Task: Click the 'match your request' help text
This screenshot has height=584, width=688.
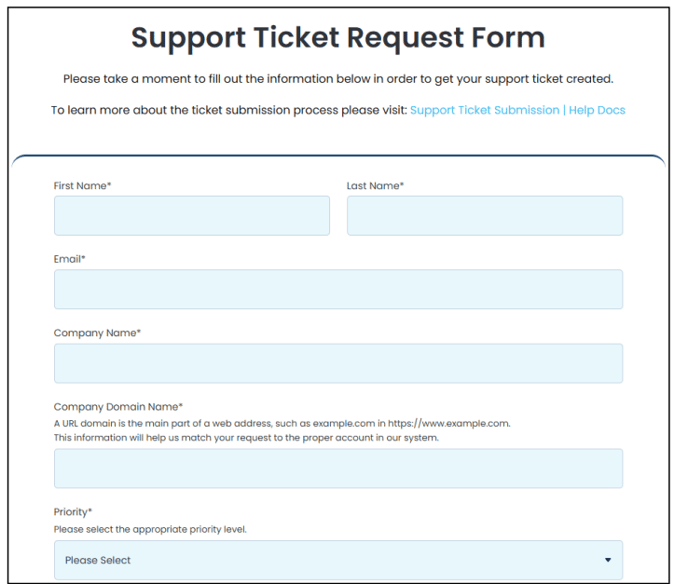Action: 246,437
